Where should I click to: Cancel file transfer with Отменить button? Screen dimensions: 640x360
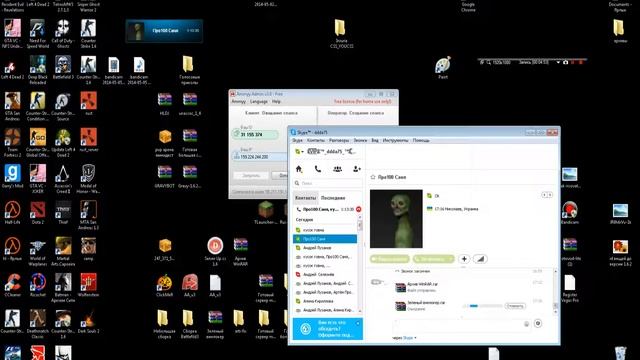(x=515, y=306)
